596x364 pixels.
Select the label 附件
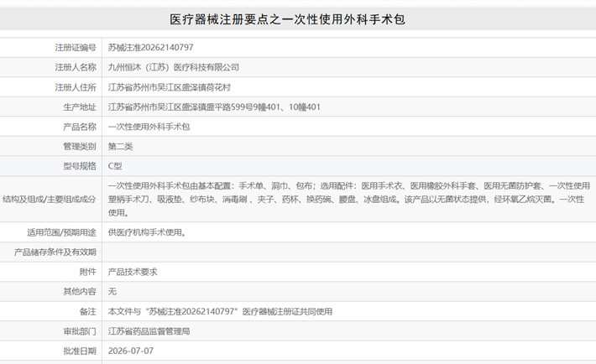(88, 272)
